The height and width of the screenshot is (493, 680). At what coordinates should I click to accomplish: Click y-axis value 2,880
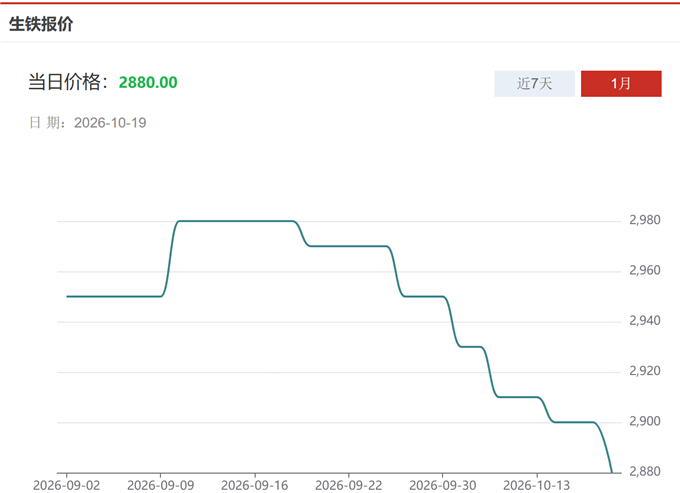645,471
